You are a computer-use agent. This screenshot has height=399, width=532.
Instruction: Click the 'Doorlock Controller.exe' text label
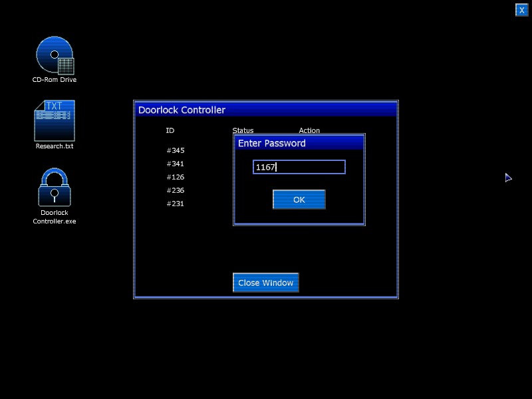(x=55, y=217)
